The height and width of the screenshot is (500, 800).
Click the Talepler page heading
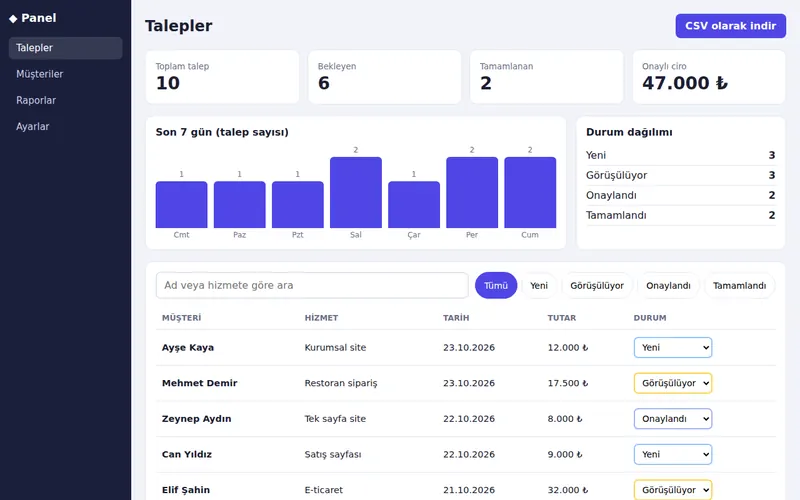click(179, 26)
